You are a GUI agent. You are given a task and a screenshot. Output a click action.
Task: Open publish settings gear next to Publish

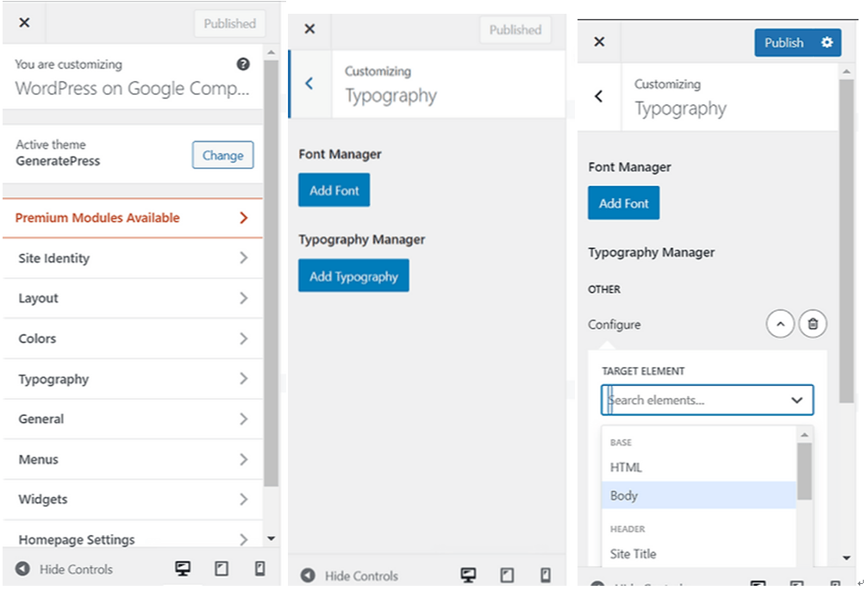pyautogui.click(x=827, y=43)
